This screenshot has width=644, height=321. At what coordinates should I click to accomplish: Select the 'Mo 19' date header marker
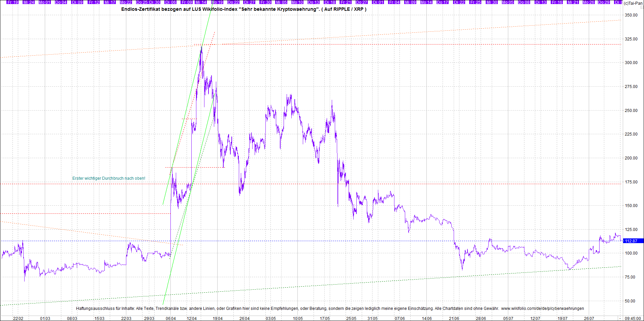point(217,2)
